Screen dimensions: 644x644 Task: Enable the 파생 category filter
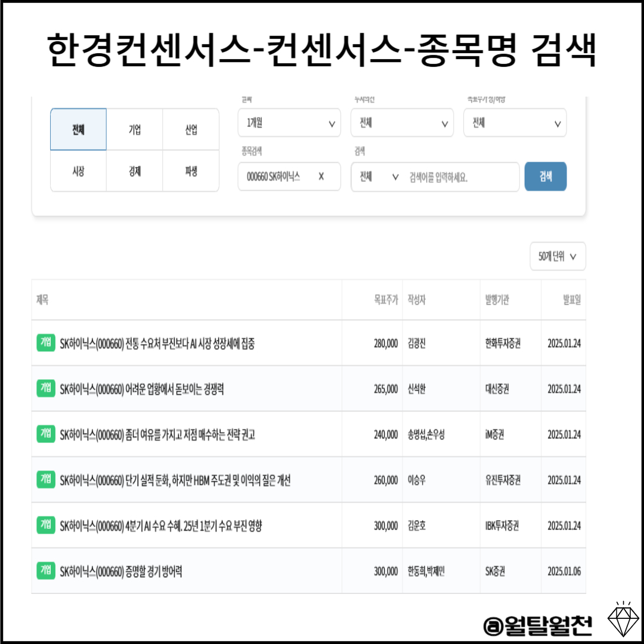pos(191,171)
